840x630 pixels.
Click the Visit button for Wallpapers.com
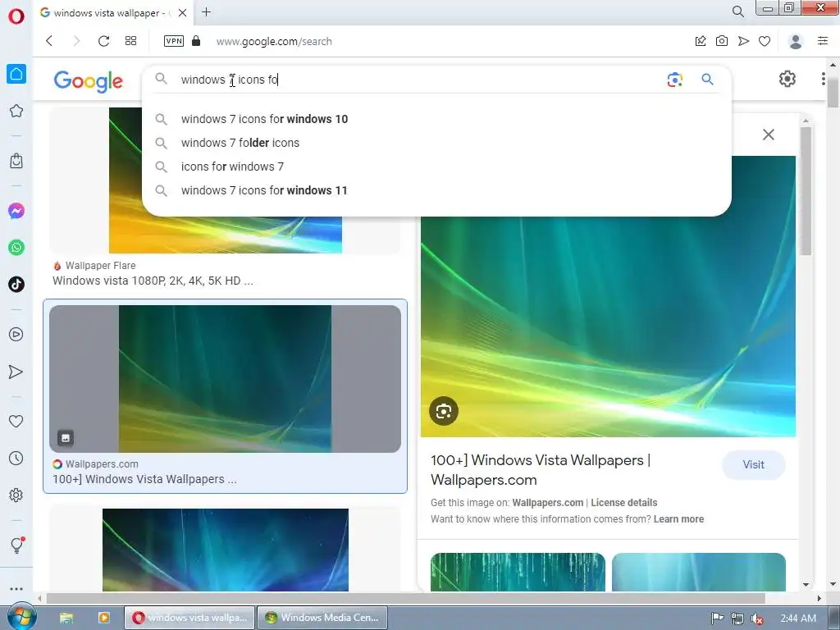[x=753, y=464]
